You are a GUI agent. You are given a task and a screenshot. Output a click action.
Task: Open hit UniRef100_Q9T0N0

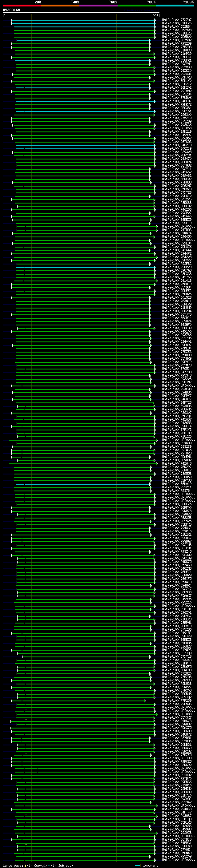click(x=177, y=91)
